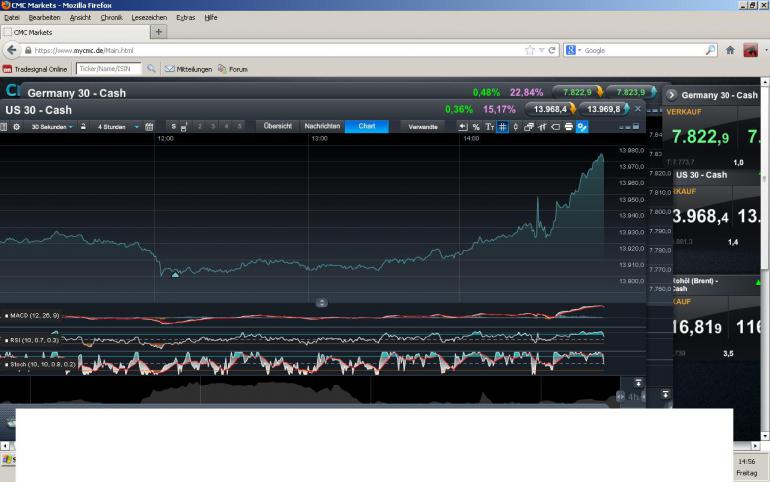
Task: Click the triangle marker on price chart
Action: [175, 275]
